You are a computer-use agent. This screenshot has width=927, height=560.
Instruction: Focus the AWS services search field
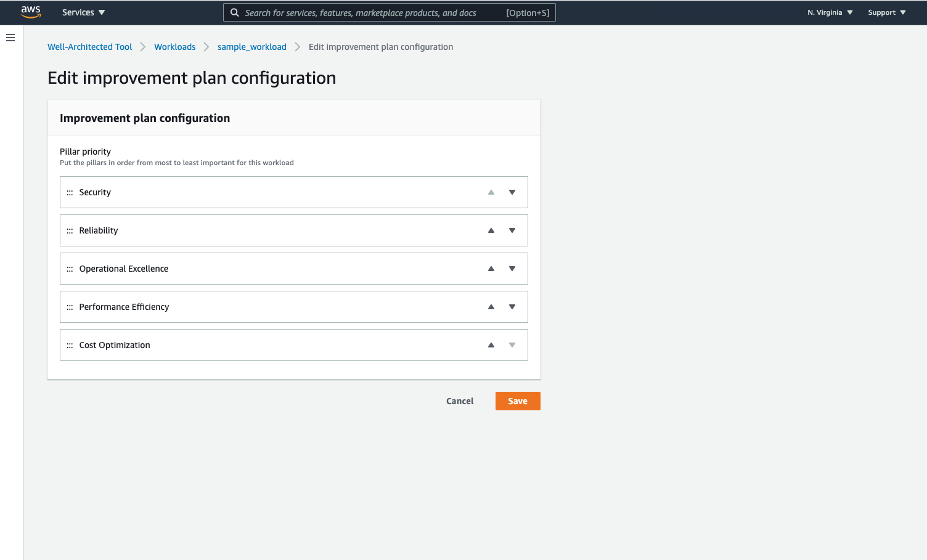pyautogui.click(x=390, y=12)
